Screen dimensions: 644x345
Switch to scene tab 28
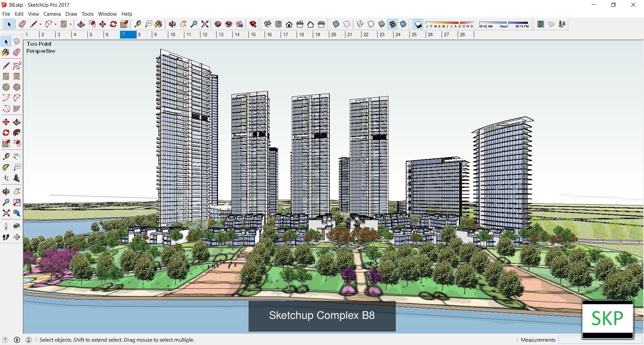coord(466,34)
